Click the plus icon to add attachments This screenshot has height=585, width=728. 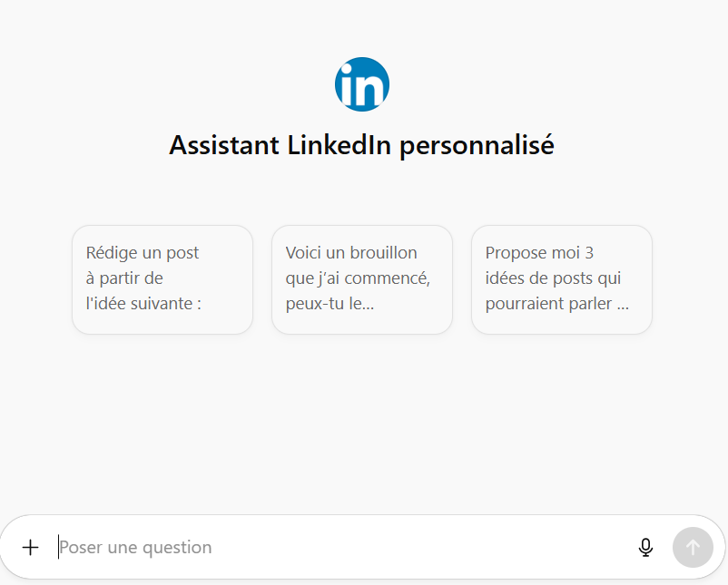(x=31, y=547)
